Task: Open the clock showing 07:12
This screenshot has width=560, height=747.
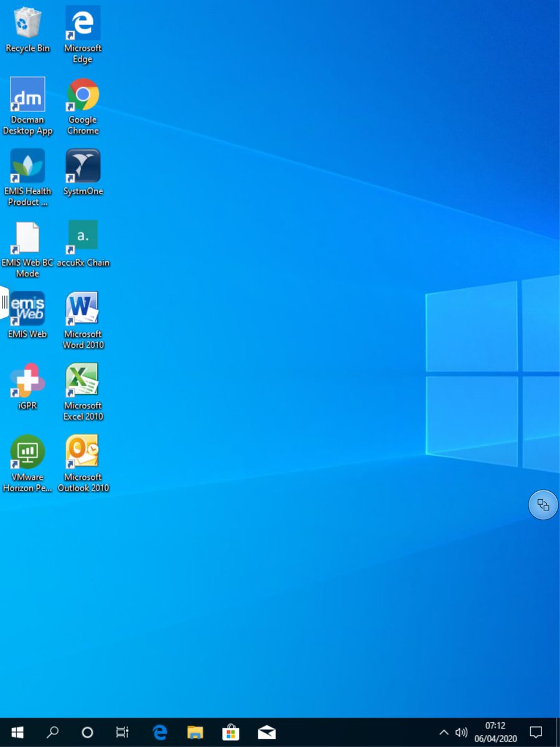Action: pyautogui.click(x=495, y=732)
